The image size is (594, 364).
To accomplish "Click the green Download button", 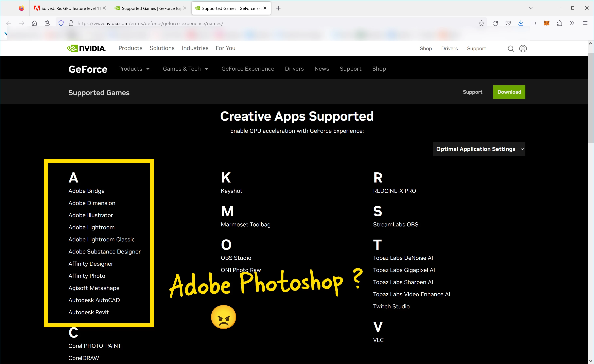I will click(x=509, y=92).
